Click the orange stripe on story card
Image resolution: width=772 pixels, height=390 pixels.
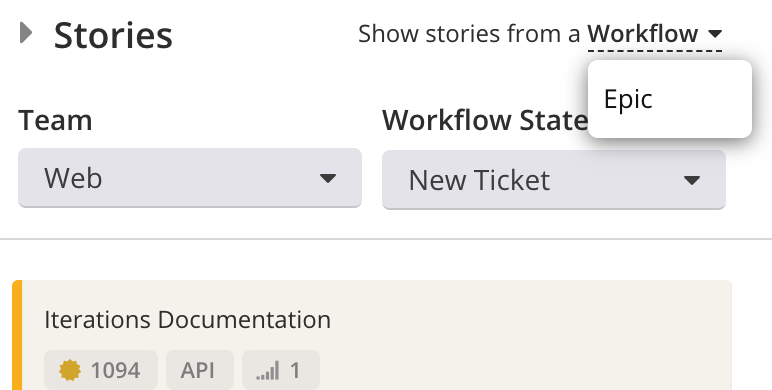click(x=17, y=335)
